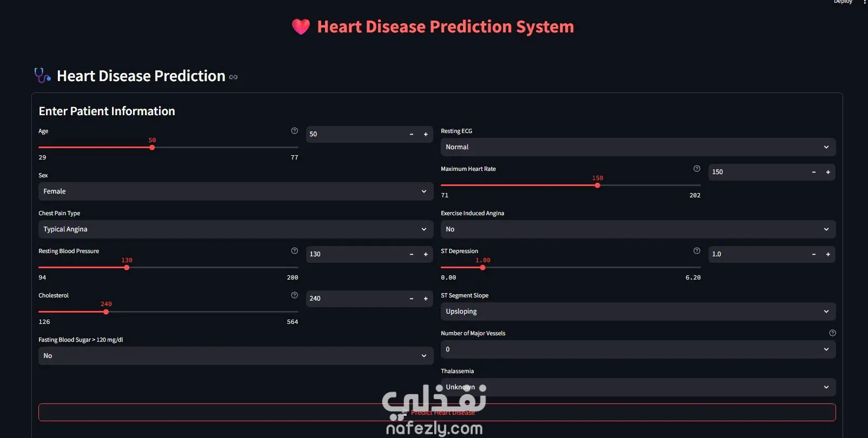Click the Predict Heart Disease button
868x438 pixels.
(437, 413)
